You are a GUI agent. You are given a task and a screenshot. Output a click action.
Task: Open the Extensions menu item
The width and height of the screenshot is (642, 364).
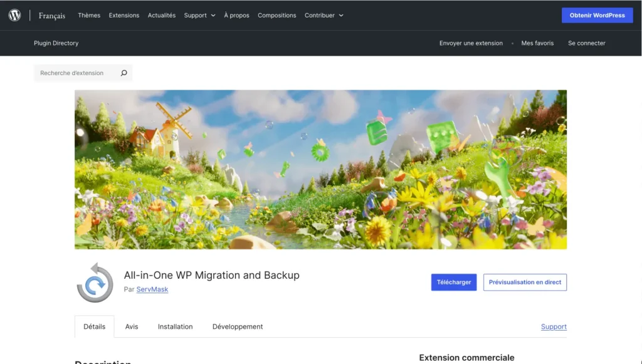(x=124, y=15)
